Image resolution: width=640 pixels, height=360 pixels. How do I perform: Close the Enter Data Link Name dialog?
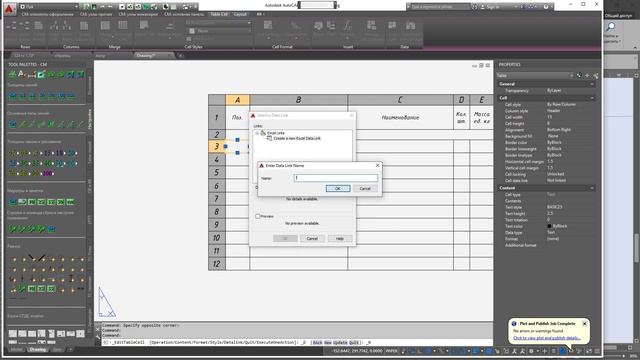point(377,165)
